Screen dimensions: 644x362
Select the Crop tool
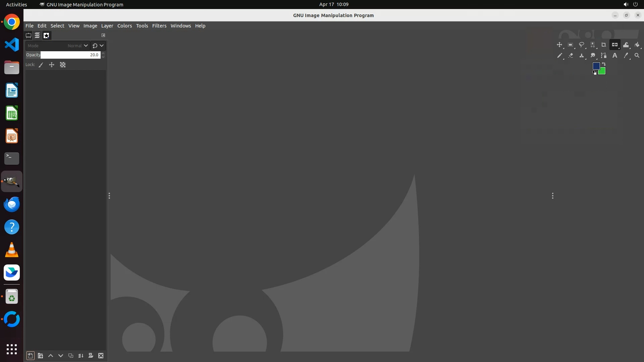click(603, 45)
